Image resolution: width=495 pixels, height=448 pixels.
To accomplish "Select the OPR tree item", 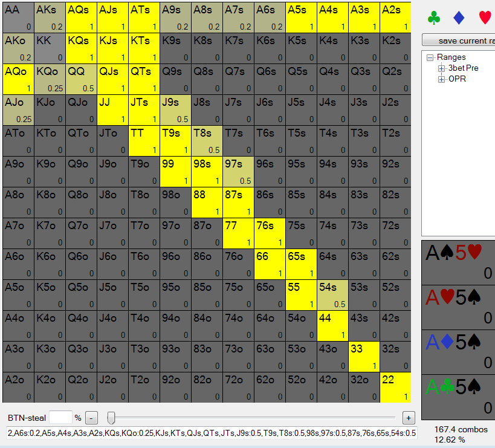I will point(457,79).
